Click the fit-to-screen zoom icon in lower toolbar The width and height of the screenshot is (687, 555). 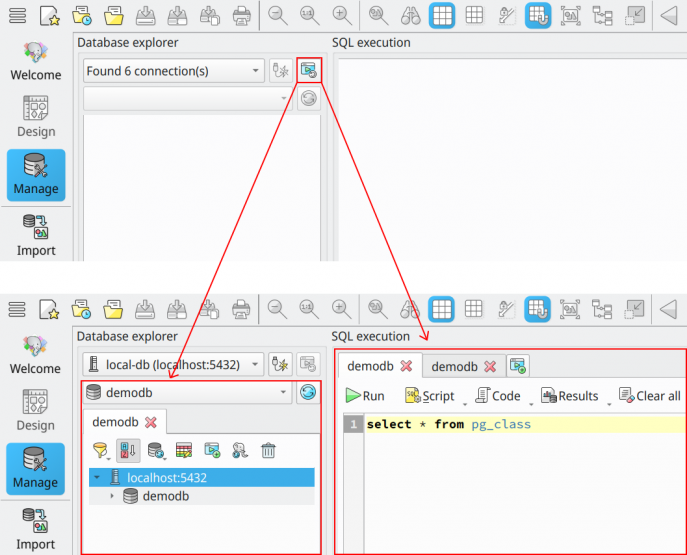[570, 310]
